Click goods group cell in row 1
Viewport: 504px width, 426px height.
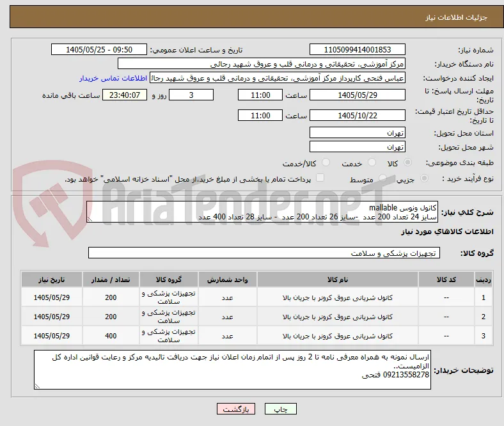[169, 297]
